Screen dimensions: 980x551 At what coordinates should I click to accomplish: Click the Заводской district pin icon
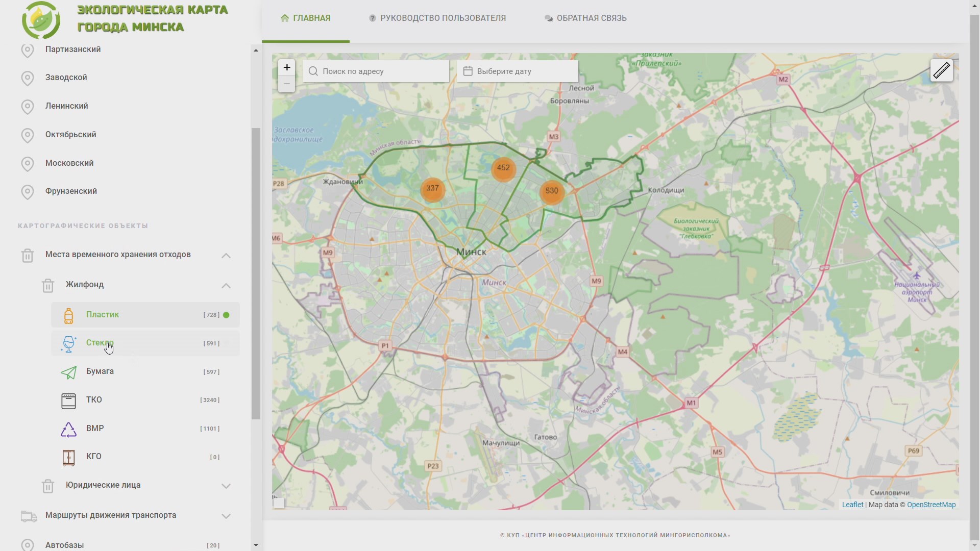point(28,78)
